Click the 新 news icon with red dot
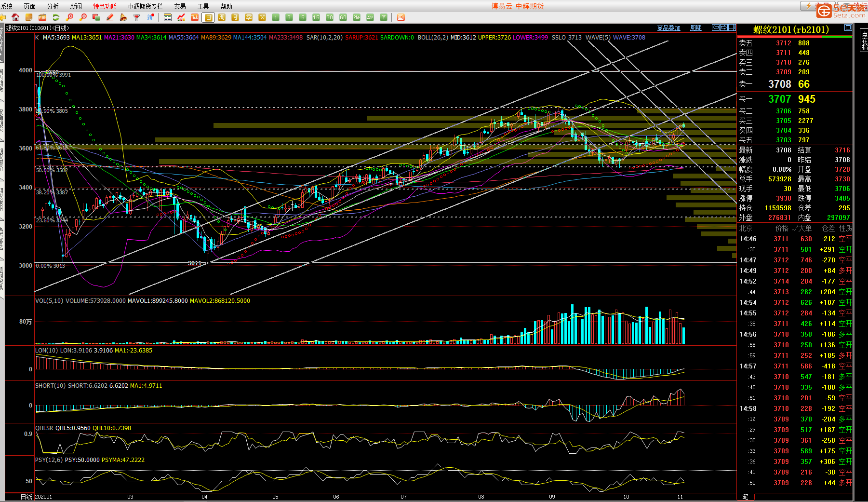 tap(150, 17)
